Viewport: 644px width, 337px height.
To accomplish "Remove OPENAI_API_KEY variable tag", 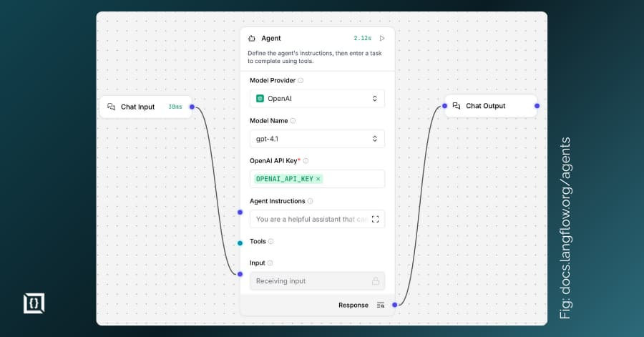I will pos(318,179).
